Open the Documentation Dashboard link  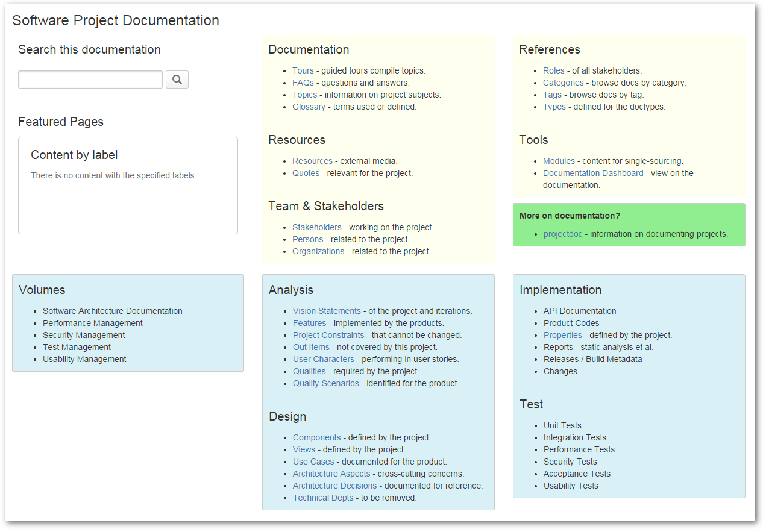click(593, 173)
